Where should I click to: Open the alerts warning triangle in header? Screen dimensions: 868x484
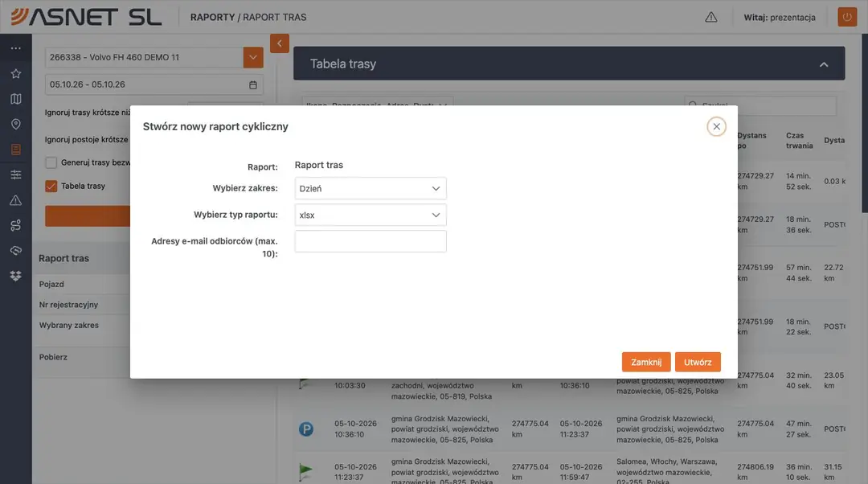point(710,17)
